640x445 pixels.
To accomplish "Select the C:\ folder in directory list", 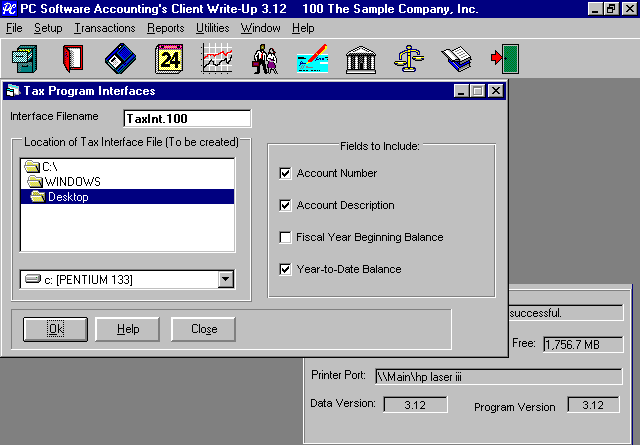I will [127, 167].
